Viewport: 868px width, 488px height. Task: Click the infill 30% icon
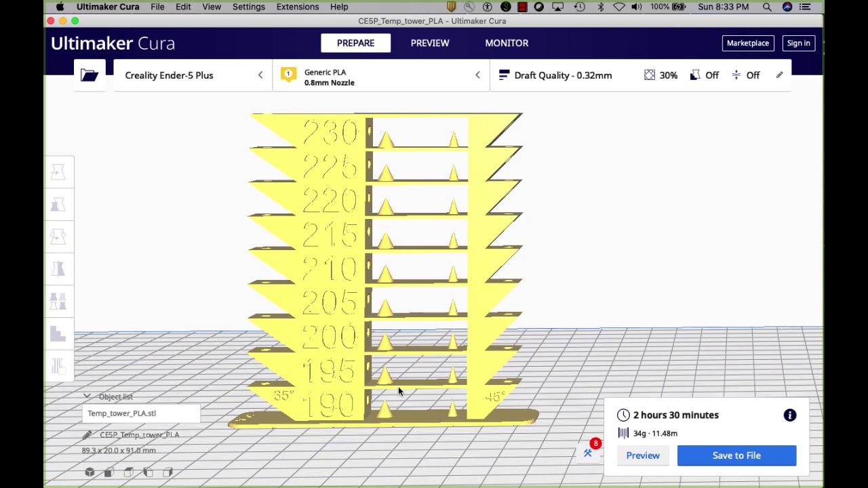[x=650, y=75]
